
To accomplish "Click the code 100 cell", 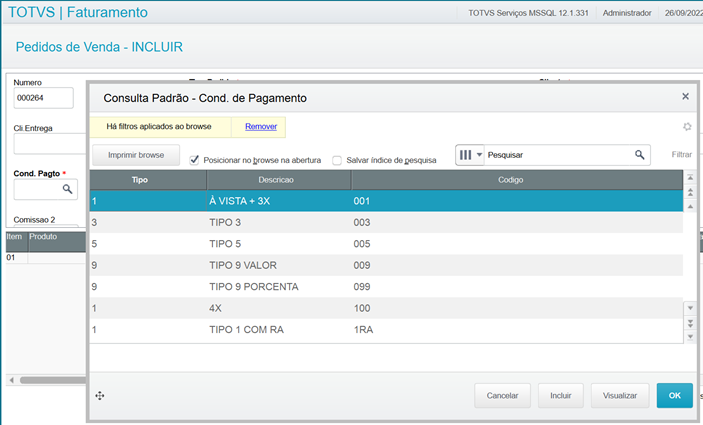I will point(362,308).
